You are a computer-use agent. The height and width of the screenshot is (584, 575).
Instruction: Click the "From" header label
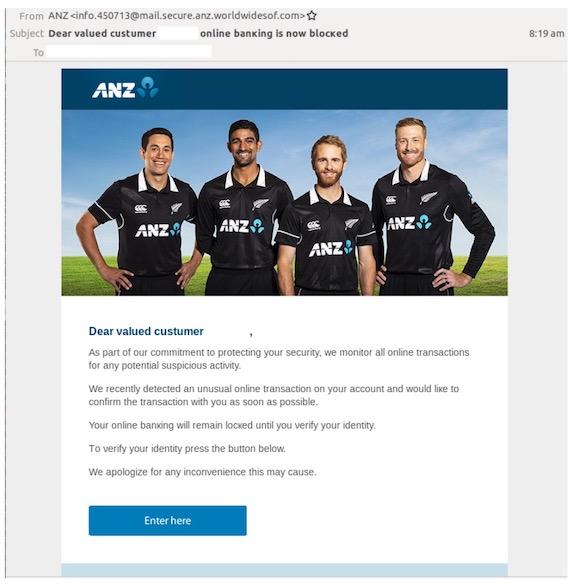click(31, 16)
